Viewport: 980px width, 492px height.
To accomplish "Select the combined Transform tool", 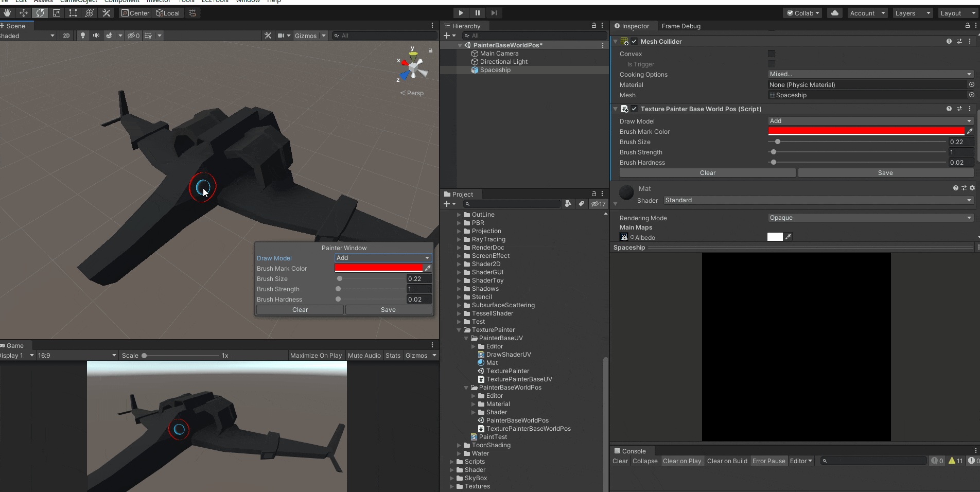I will [90, 13].
